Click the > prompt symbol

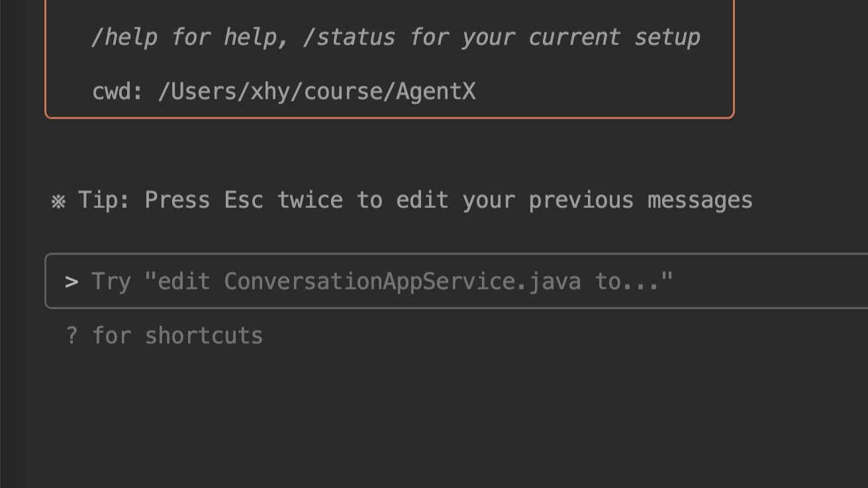72,282
